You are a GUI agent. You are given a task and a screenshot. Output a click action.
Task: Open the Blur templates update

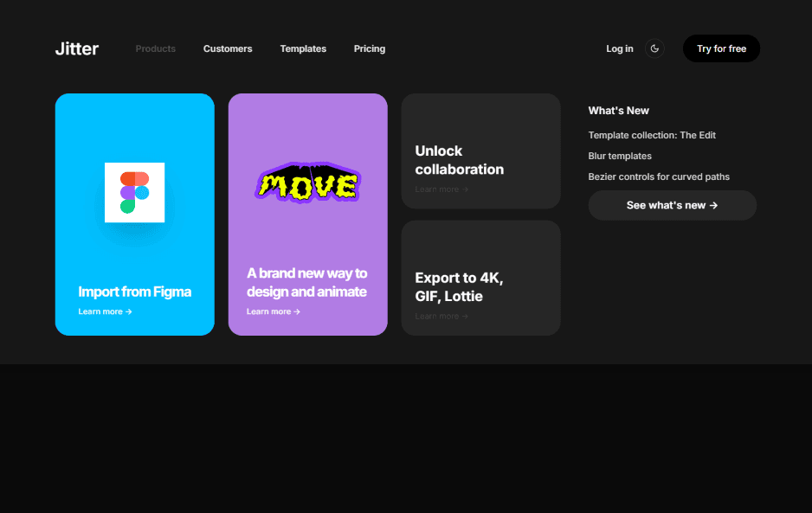click(620, 157)
